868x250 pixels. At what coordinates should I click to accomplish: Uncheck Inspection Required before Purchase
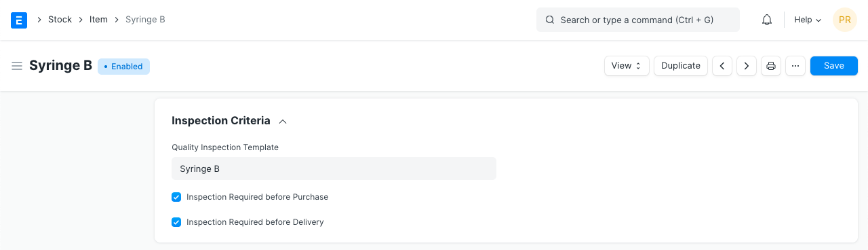click(176, 197)
